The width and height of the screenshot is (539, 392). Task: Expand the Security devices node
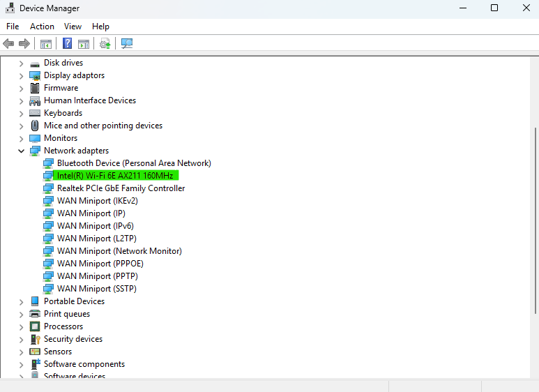(22, 340)
